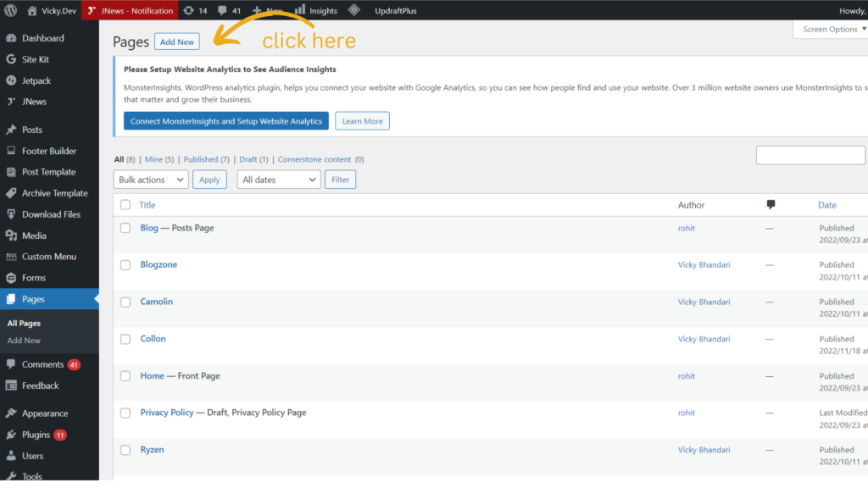Click the Jetpack icon in sidebar
This screenshot has height=488, width=868.
point(11,80)
